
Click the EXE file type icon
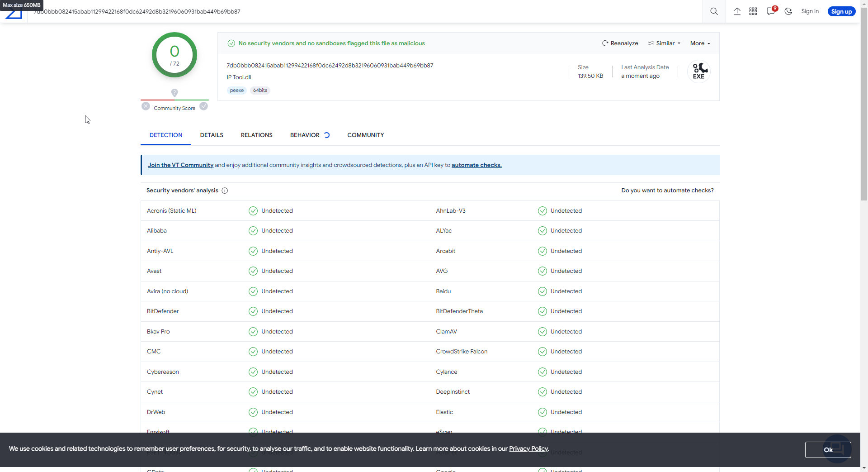pos(699,71)
